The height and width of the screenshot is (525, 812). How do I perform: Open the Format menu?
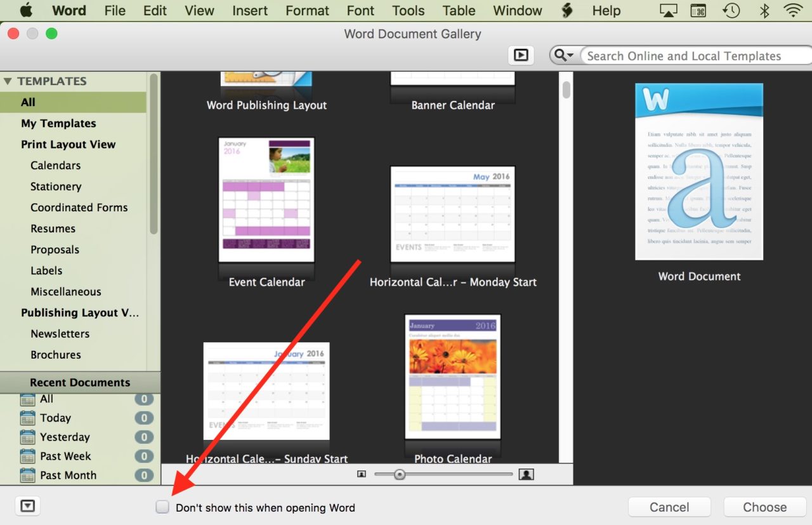click(307, 10)
